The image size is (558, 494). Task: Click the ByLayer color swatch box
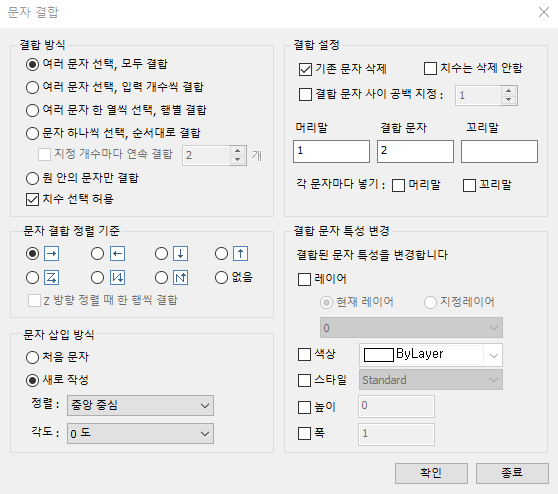[379, 355]
